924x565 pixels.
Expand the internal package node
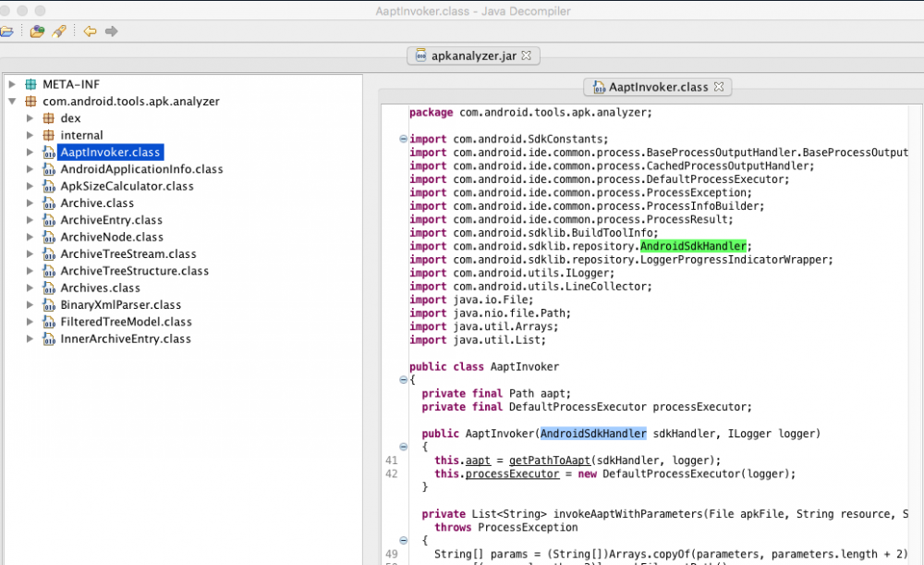[30, 136]
